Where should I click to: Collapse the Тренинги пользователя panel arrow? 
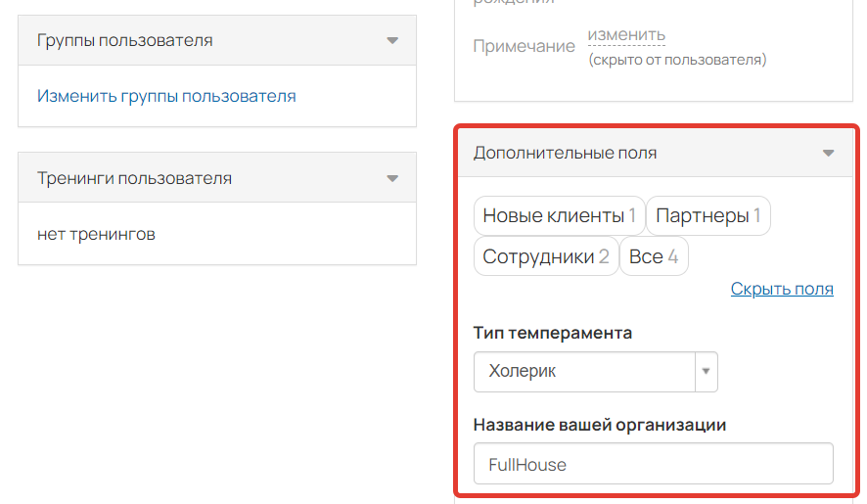pyautogui.click(x=392, y=178)
